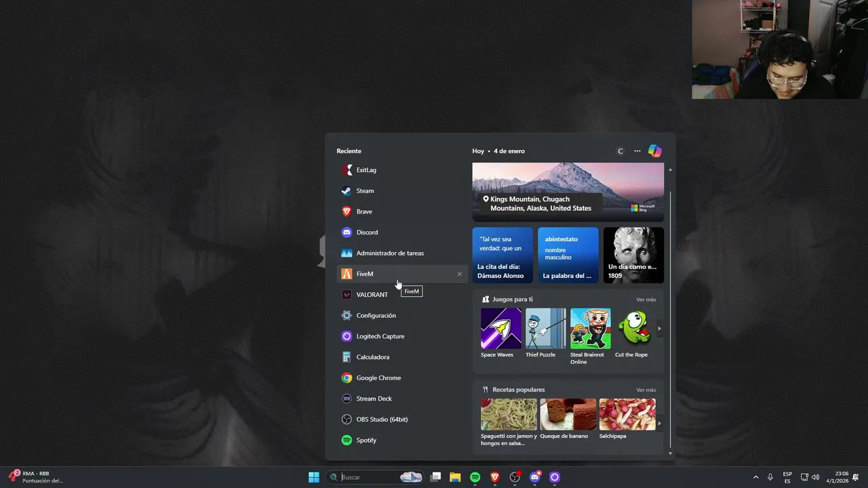Viewport: 868px width, 488px height.
Task: Open Spaguetti con jamon y hongos recipe
Action: coord(509,422)
